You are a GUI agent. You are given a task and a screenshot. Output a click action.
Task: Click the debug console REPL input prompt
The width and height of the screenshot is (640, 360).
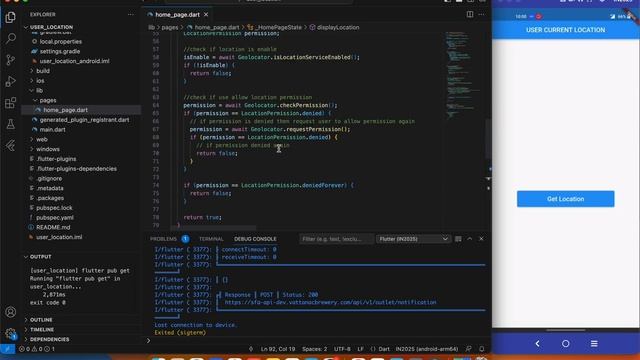(x=318, y=340)
